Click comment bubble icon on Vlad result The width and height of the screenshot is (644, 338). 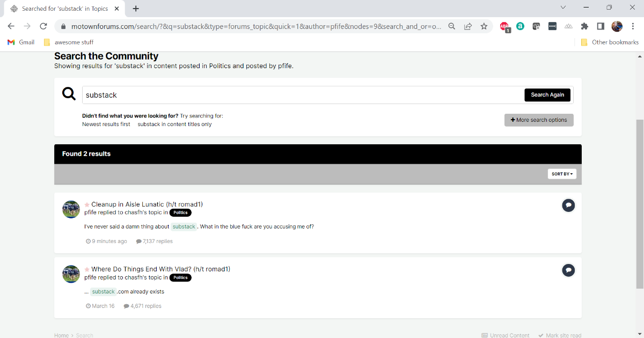coord(568,270)
